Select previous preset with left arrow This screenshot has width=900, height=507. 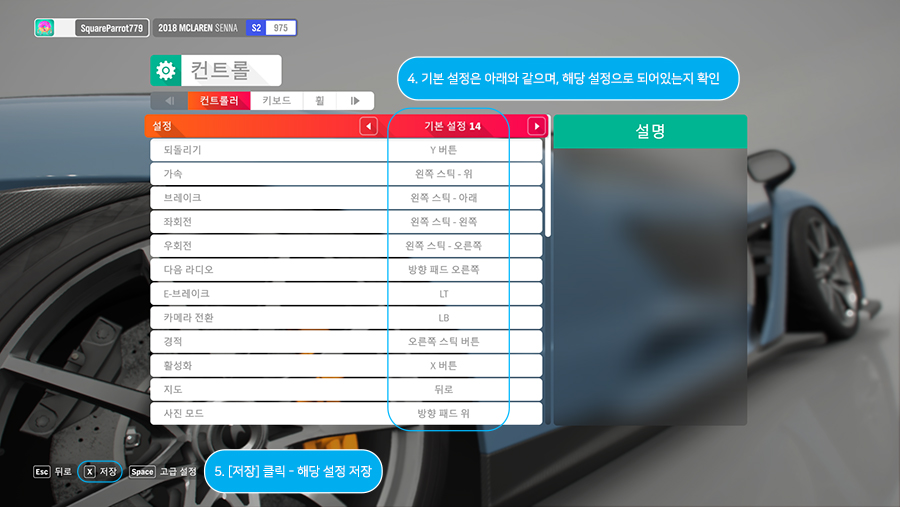368,126
